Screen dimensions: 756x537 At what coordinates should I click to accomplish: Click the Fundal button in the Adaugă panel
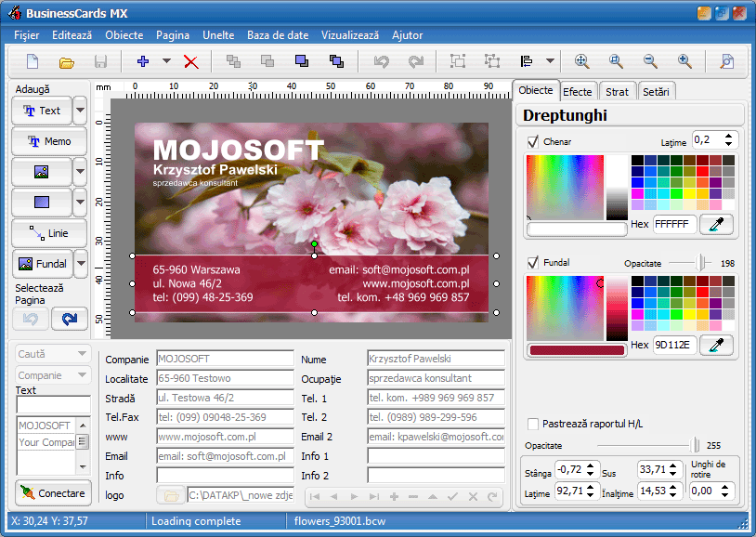point(43,264)
